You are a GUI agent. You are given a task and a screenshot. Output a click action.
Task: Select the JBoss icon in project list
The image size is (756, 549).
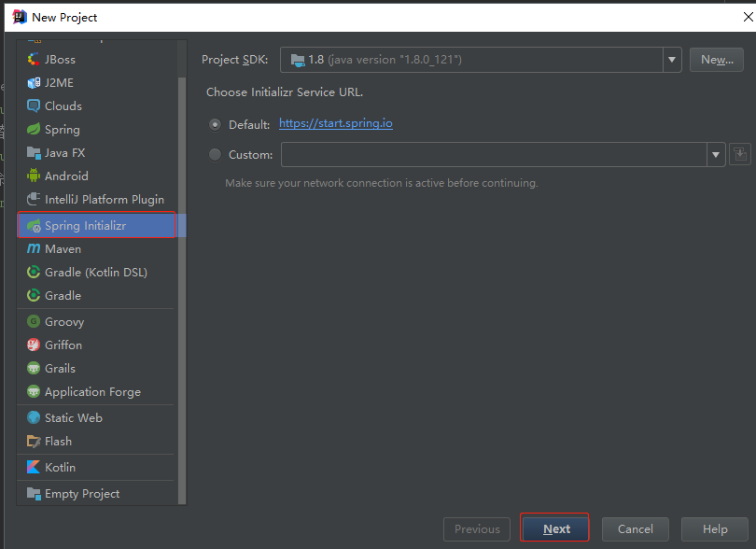point(34,60)
